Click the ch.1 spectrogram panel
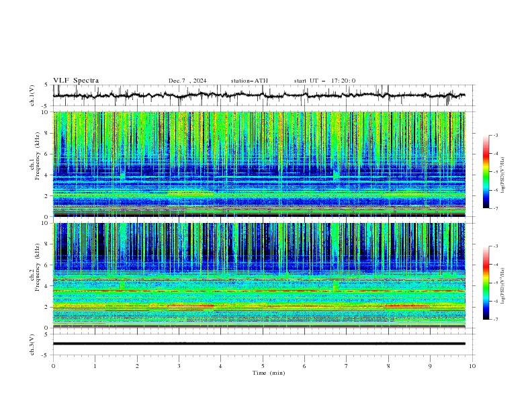This screenshot has width=532, height=411. click(x=259, y=164)
